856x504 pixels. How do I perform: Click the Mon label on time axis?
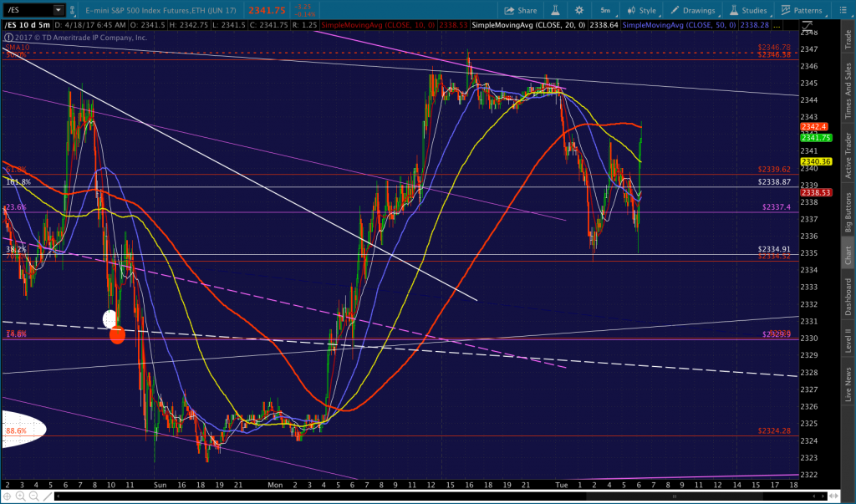(x=275, y=485)
